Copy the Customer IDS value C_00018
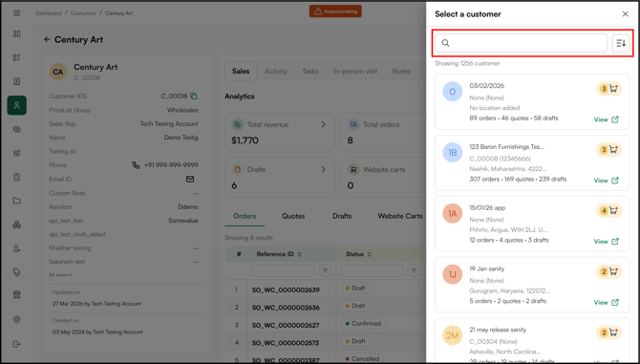Image resolution: width=640 pixels, height=364 pixels. (x=194, y=96)
